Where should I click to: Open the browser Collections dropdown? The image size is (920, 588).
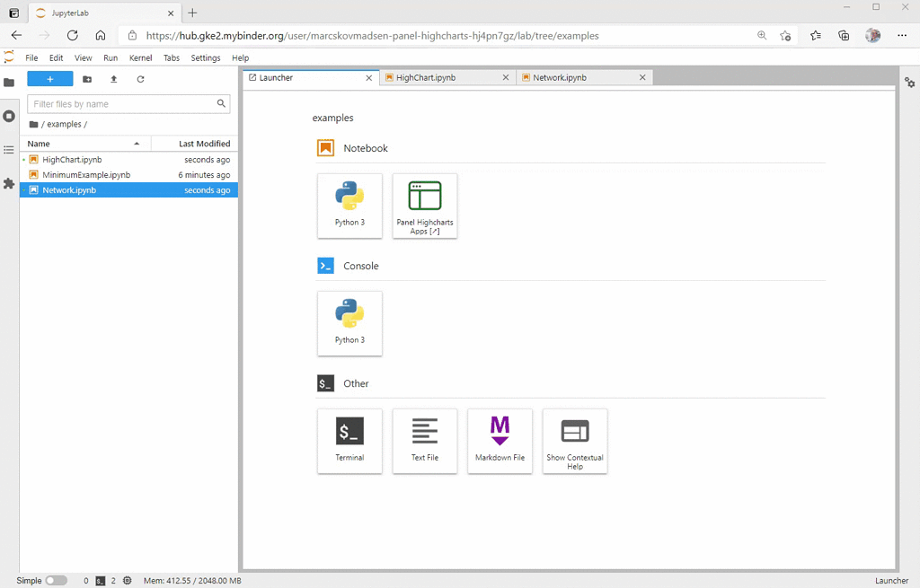(843, 35)
